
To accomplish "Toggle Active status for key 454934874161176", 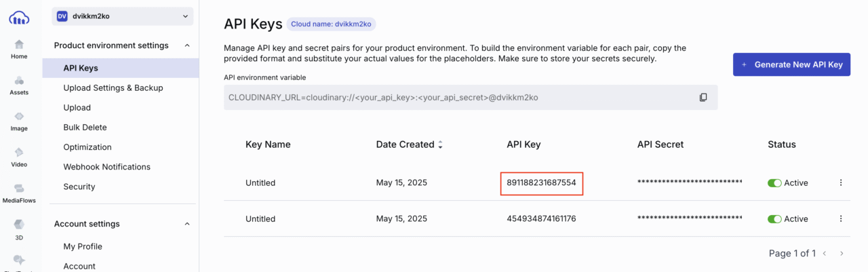I will [774, 218].
